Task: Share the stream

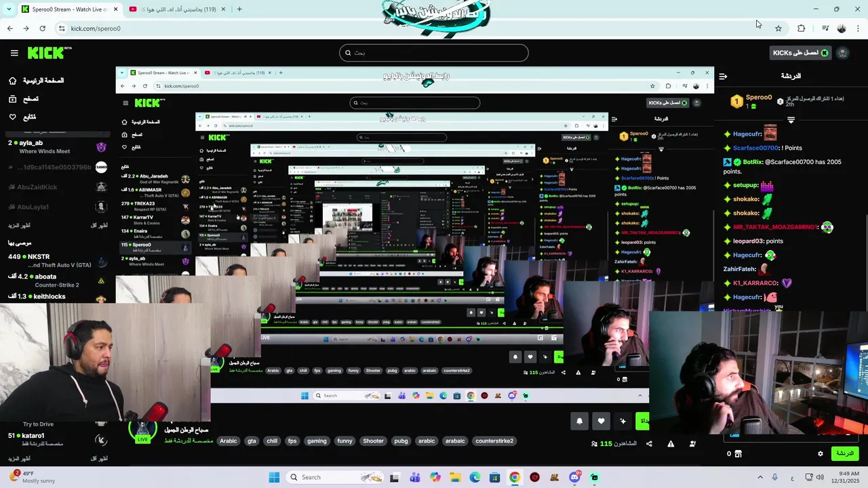Action: pos(649,444)
